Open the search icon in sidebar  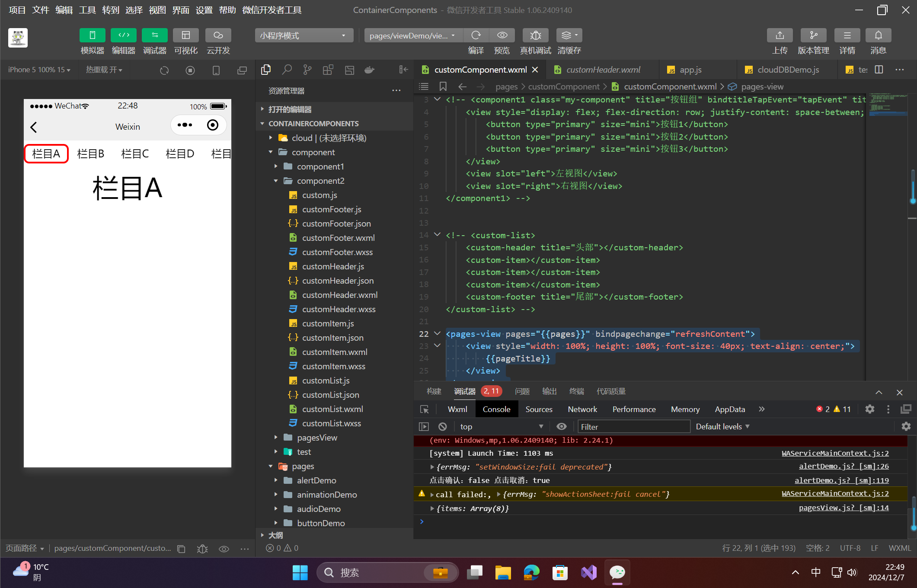pos(287,70)
